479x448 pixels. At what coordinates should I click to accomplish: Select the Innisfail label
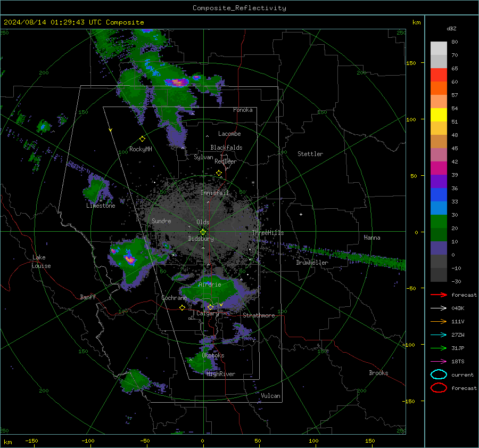pos(214,193)
